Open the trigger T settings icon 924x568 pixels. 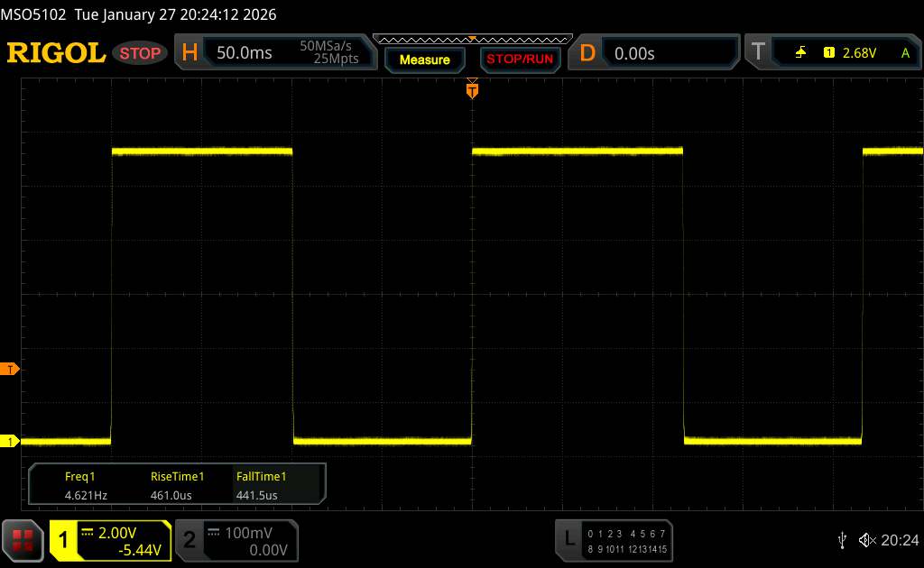coord(758,53)
